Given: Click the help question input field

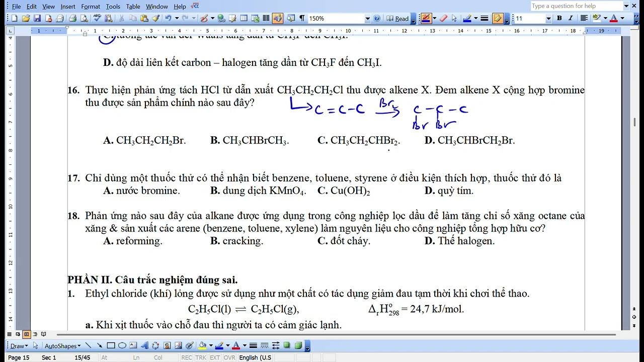Looking at the screenshot, I should point(577,6).
